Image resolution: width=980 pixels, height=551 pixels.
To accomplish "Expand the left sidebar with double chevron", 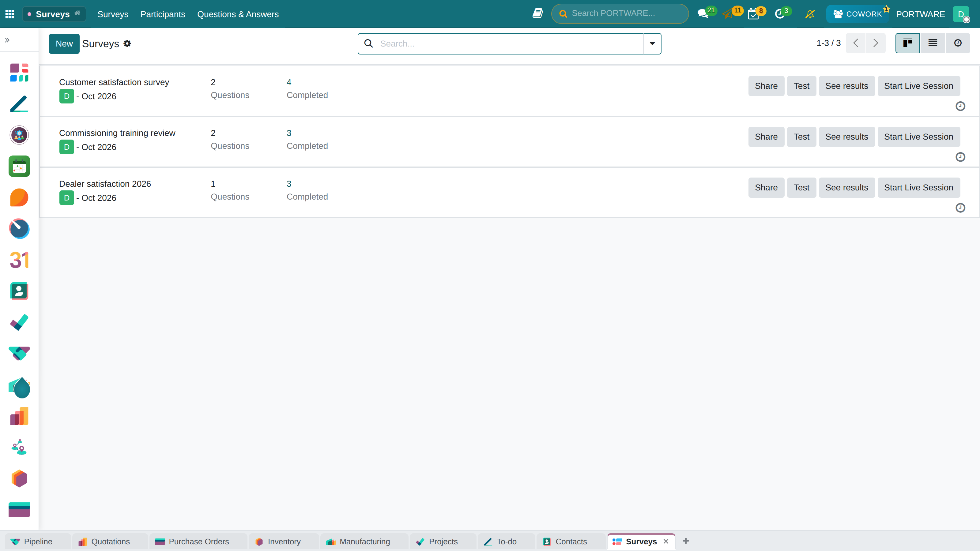I will pyautogui.click(x=7, y=40).
